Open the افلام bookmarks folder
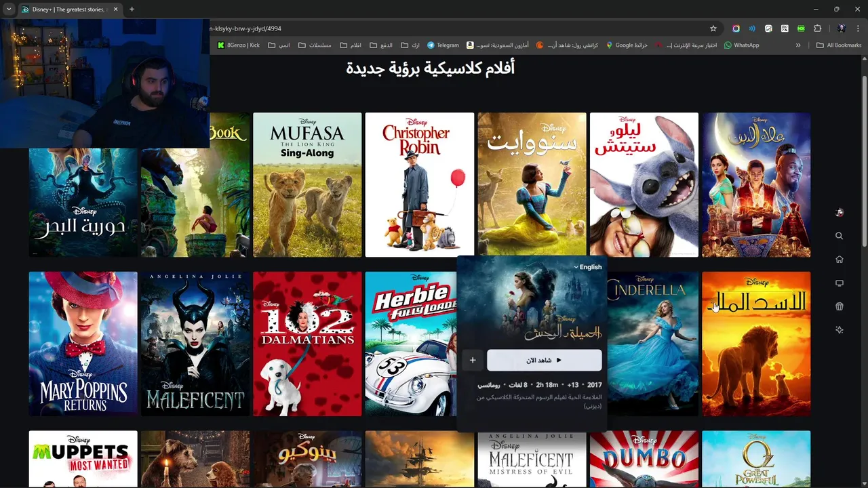Screen dimensions: 868x488 coord(351,45)
